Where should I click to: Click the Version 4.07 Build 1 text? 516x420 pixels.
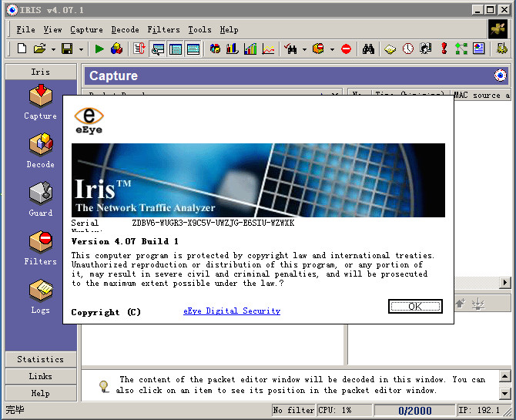[x=125, y=241]
